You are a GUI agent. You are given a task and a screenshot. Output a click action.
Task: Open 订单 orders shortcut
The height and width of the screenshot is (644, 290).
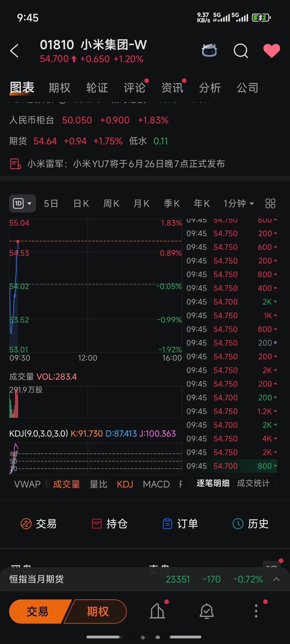point(180,524)
